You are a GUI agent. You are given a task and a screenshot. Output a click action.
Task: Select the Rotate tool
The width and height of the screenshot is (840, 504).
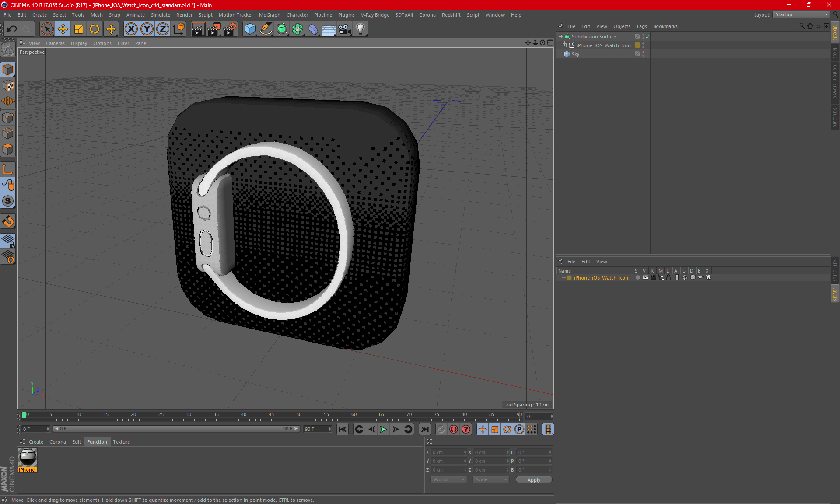94,29
